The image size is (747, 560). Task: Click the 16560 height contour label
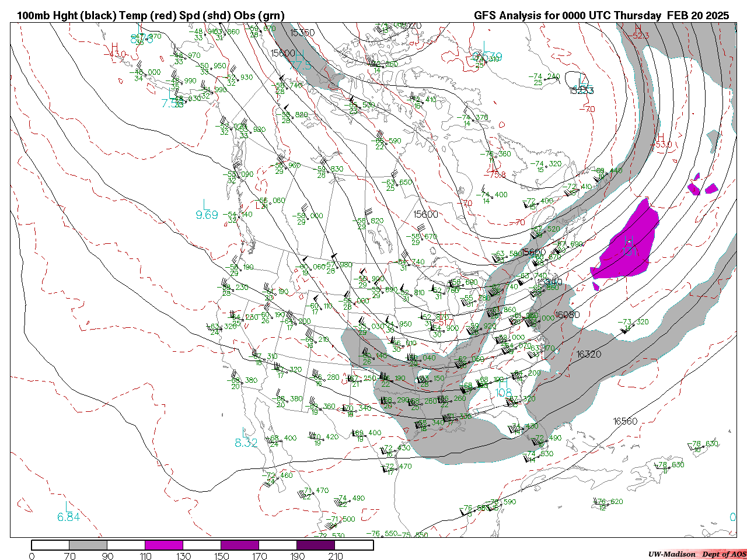pos(625,421)
